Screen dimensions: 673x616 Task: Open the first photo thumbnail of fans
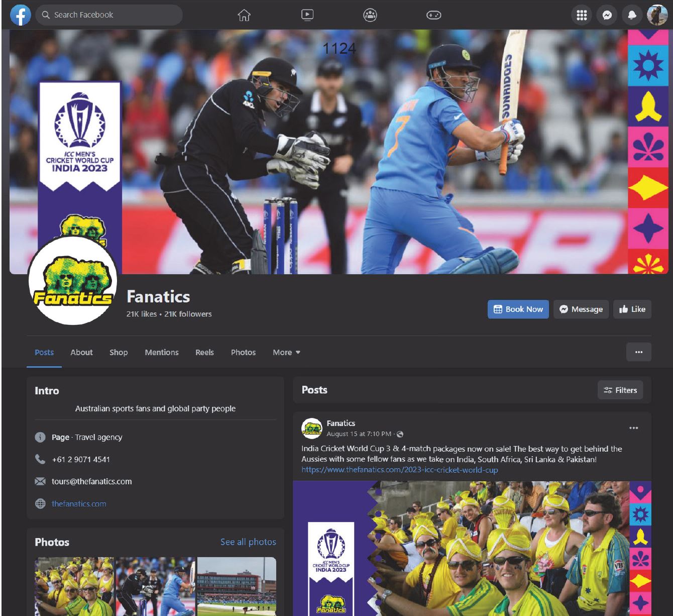(x=74, y=586)
